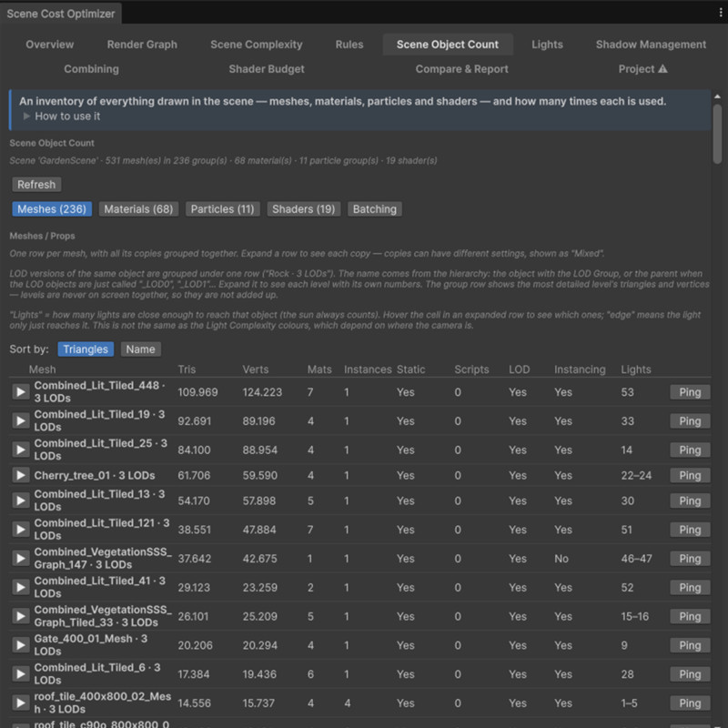This screenshot has width=728, height=728.
Task: Select the Meshes (236) filter
Action: pos(52,209)
